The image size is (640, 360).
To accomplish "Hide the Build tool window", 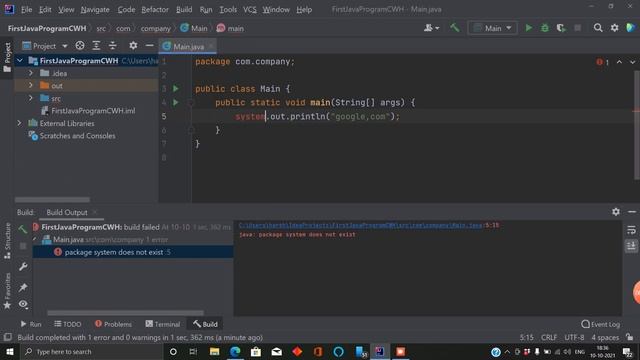I will (x=632, y=211).
